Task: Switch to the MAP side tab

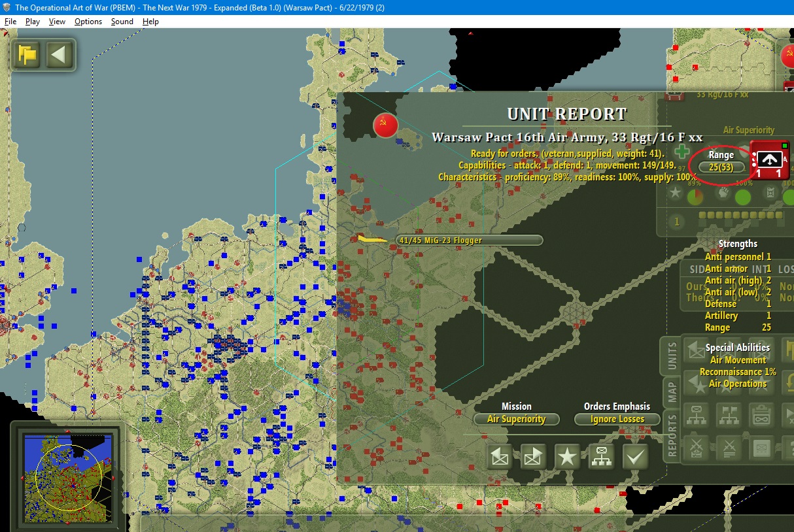Action: (x=672, y=393)
